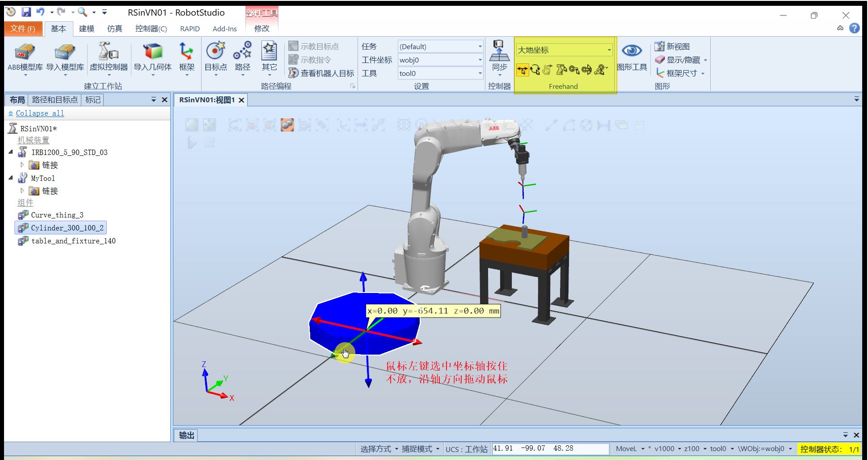Click the Redo arrow in quick access toolbar
The height and width of the screenshot is (460, 868).
coord(61,12)
